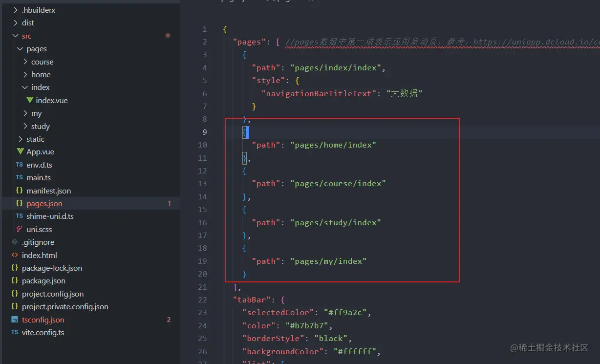Open package-lock.json file

(x=52, y=268)
